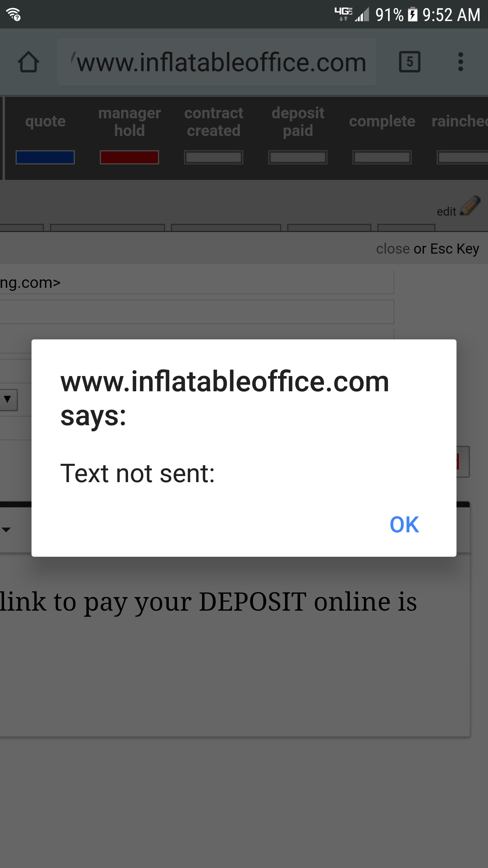This screenshot has height=868, width=488.
Task: Expand the small caret in editor toolbar
Action: point(6,529)
